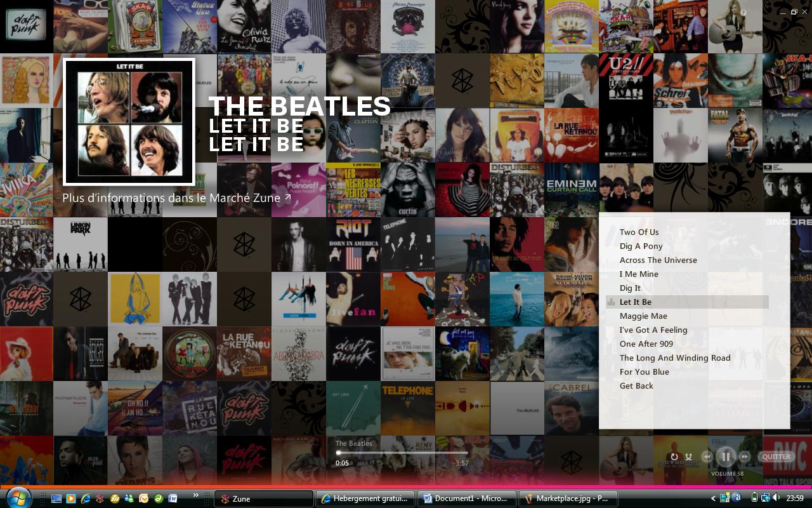Viewport: 812px width, 508px height.
Task: Play the Get Back track
Action: click(636, 386)
